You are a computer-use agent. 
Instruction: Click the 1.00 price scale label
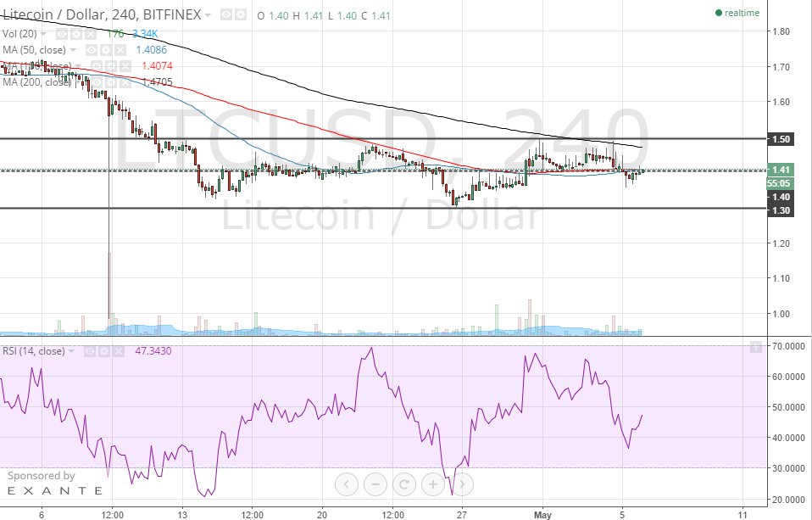pyautogui.click(x=781, y=314)
